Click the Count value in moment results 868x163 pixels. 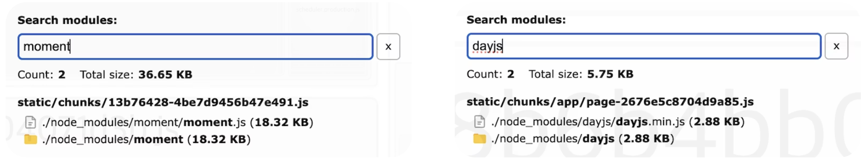pos(61,74)
